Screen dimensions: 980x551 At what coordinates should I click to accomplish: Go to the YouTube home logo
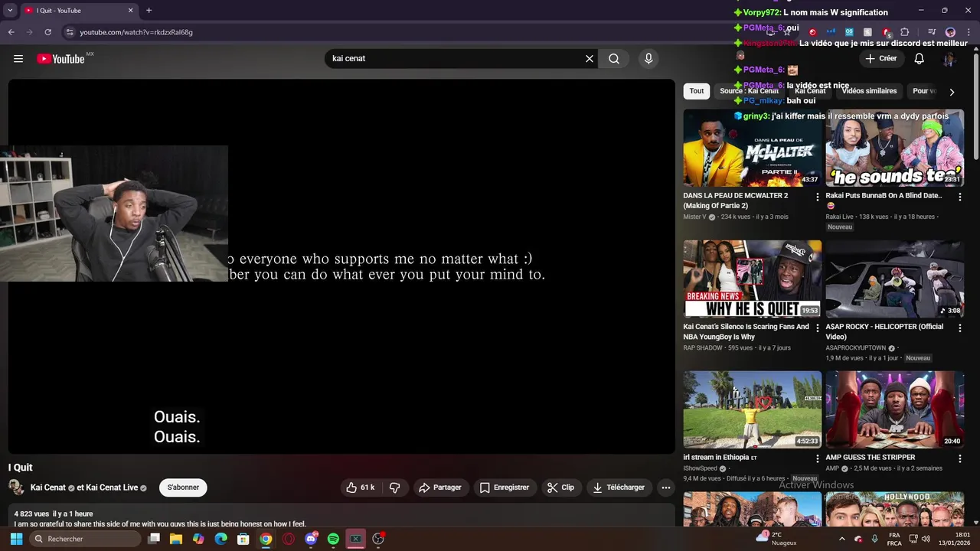[60, 59]
